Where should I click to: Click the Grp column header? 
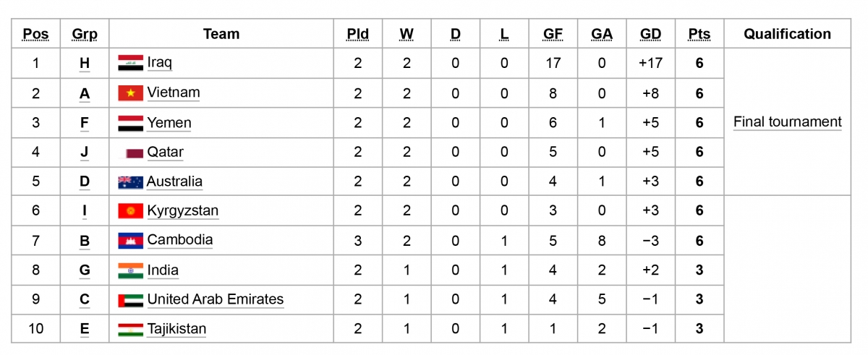coord(85,34)
